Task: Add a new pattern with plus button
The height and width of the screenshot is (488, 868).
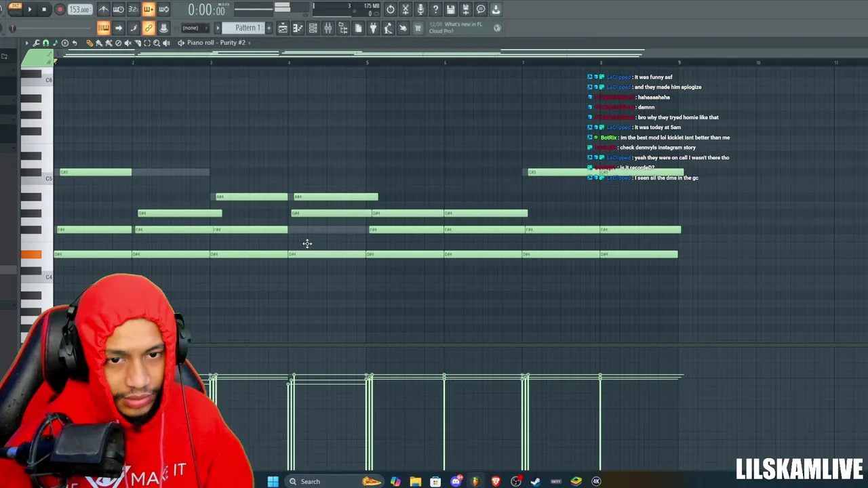Action: pyautogui.click(x=269, y=28)
